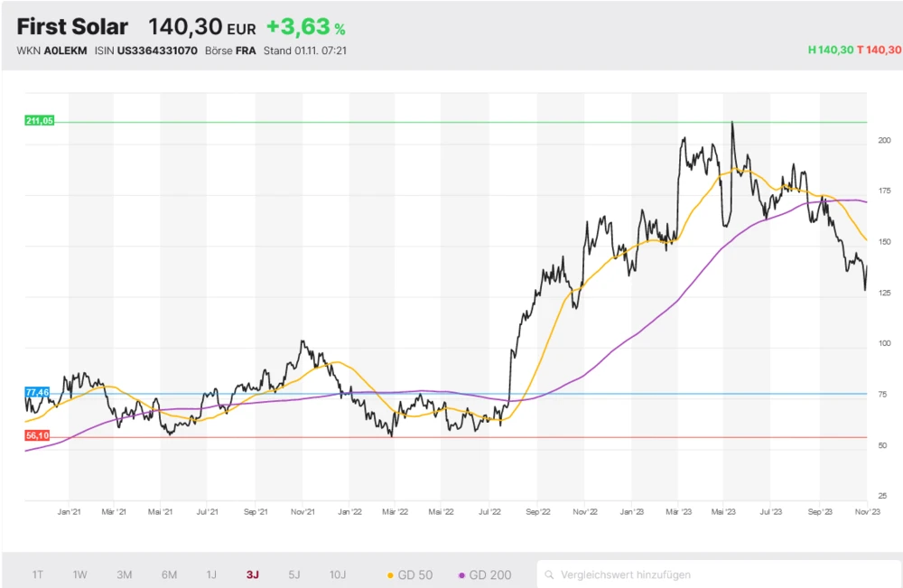Click the magnifier icon in comparison search
Screen dimensions: 903x588
[x=549, y=574]
